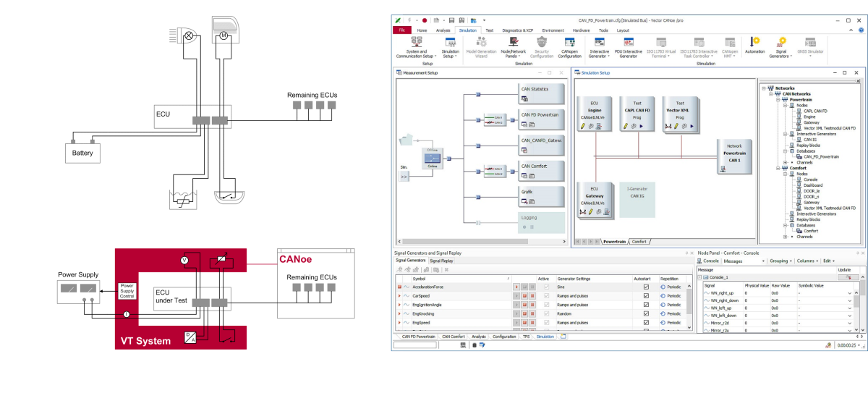Open Node/Network Panels ribbon icon

click(514, 41)
